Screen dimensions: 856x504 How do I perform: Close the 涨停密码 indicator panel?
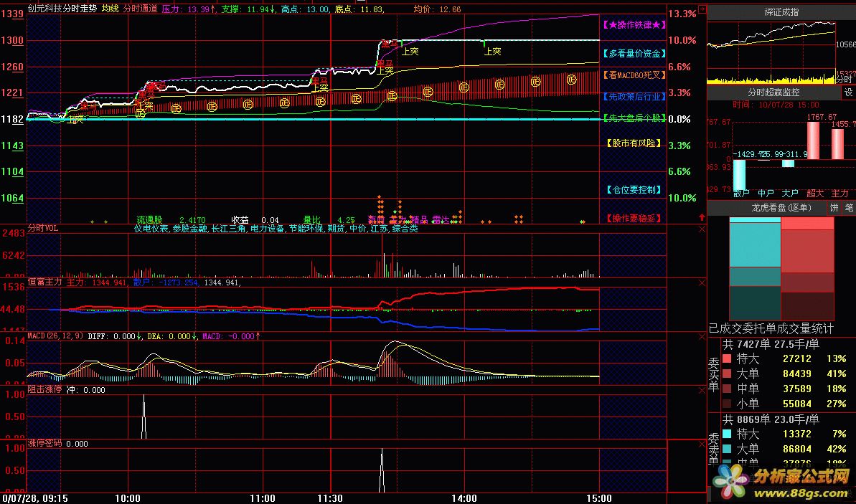[702, 444]
